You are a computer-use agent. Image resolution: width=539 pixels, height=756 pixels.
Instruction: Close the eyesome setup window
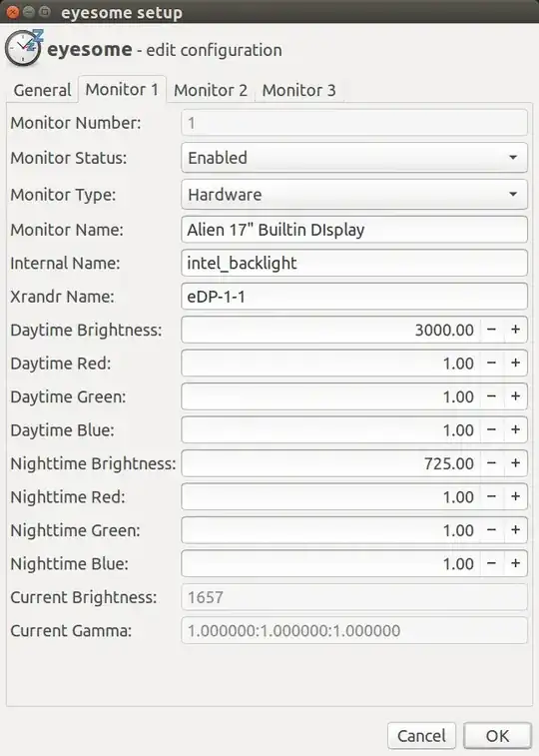[x=13, y=12]
